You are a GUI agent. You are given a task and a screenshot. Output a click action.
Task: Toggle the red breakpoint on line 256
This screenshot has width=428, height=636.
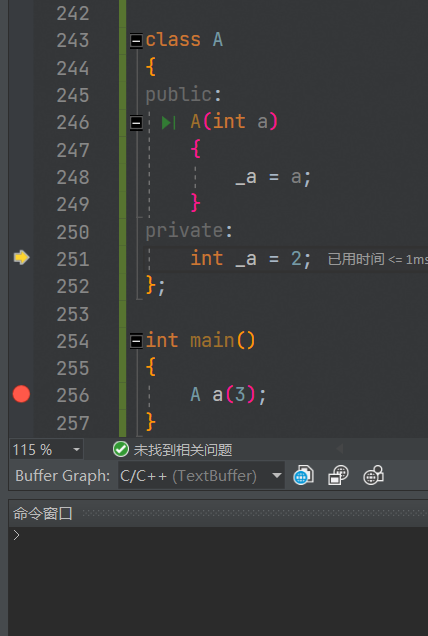21,394
